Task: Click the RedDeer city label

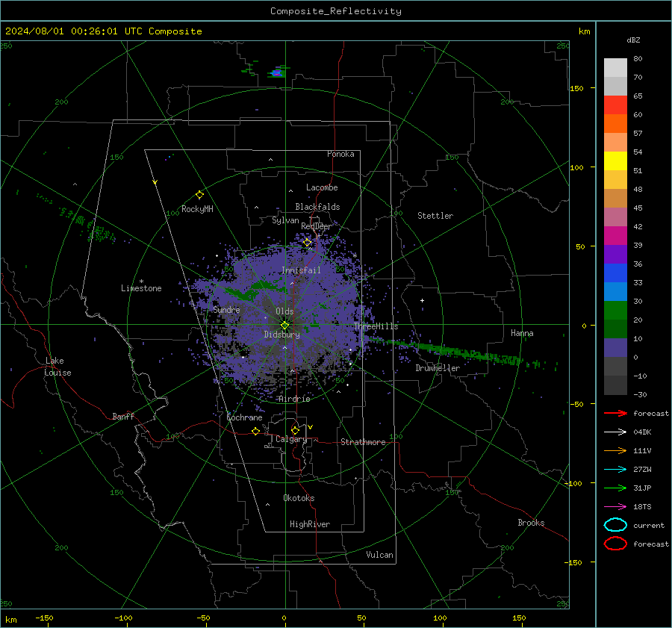Action: 317,226
